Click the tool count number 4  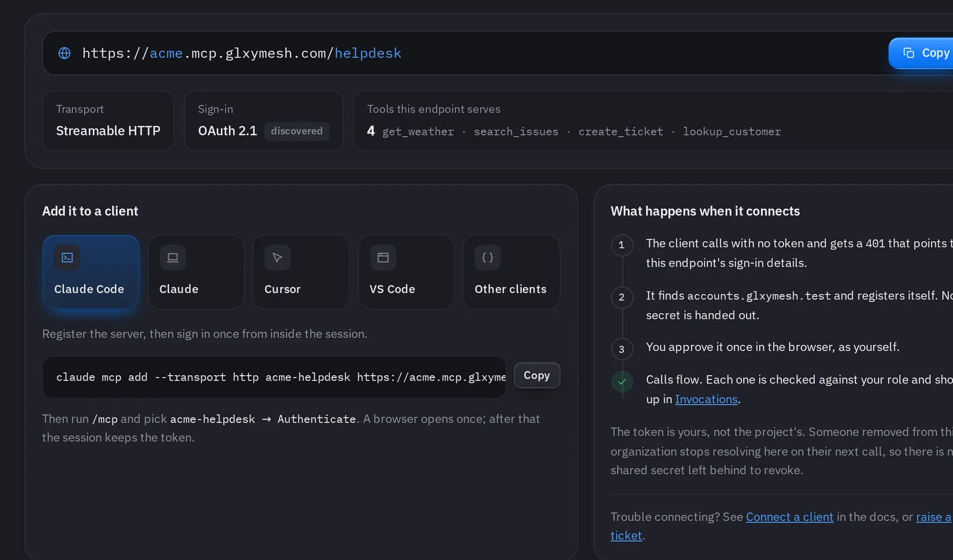point(371,131)
